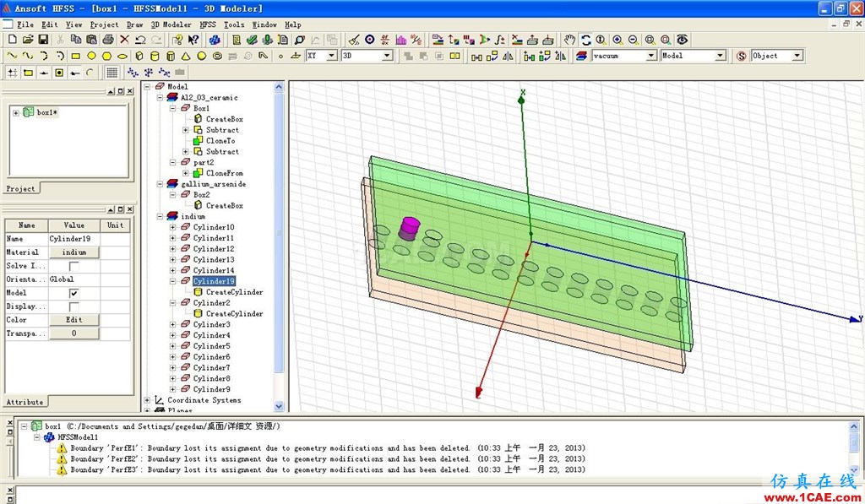Click the Zoom In magnifier icon
Image resolution: width=865 pixels, height=504 pixels.
pyautogui.click(x=617, y=40)
